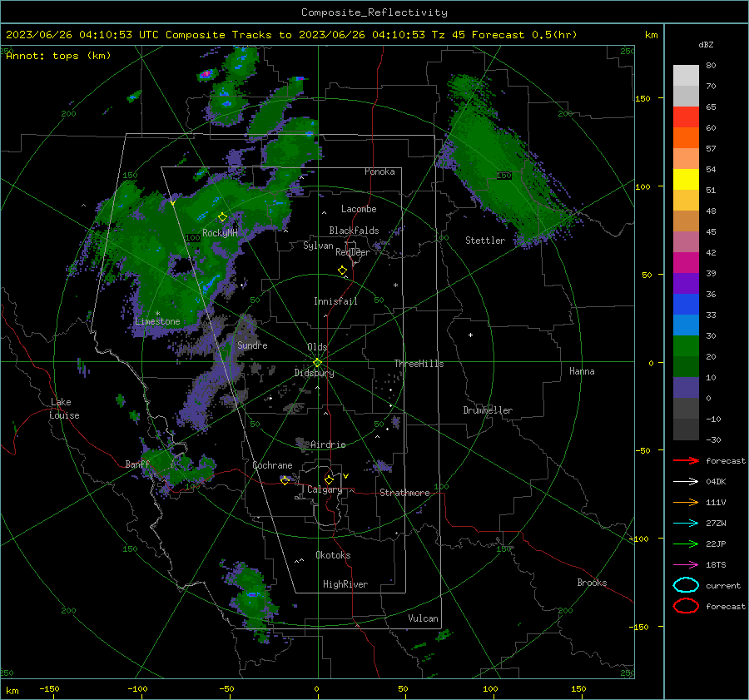The height and width of the screenshot is (700, 749).
Task: Click the Okotoks town label
Action: click(x=333, y=555)
